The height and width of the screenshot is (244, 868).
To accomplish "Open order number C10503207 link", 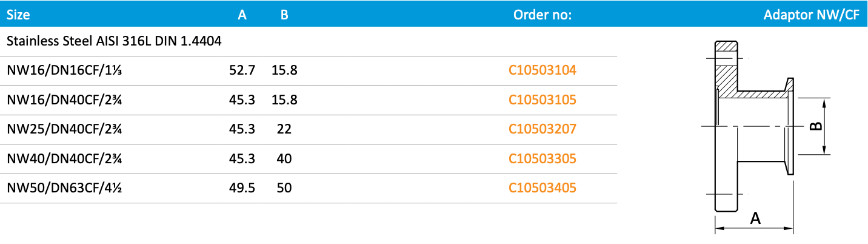I will click(542, 129).
